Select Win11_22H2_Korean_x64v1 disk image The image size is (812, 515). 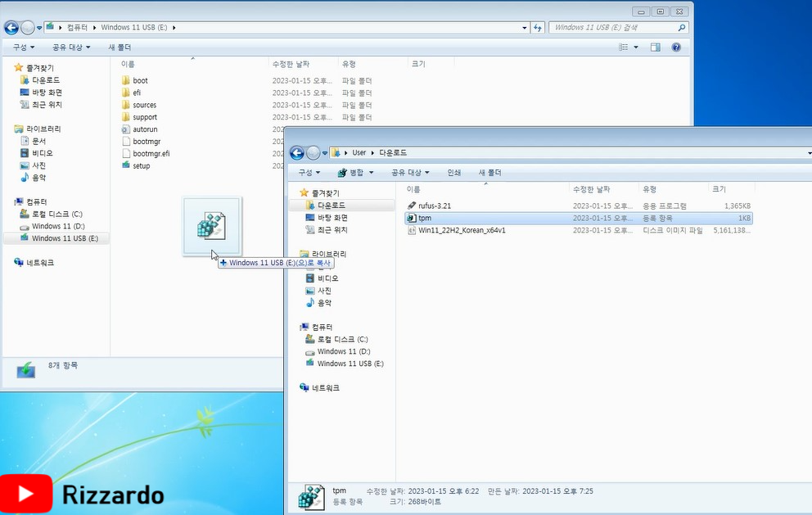pyautogui.click(x=462, y=230)
